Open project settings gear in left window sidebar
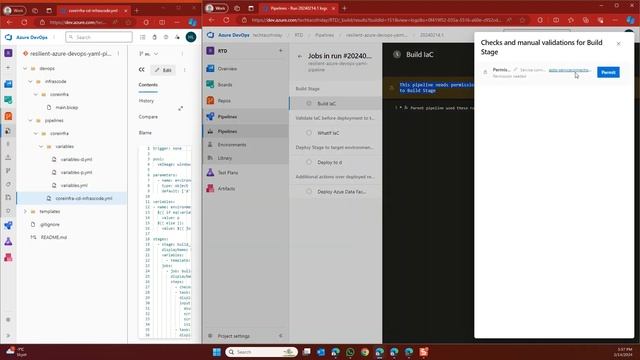The image size is (640, 360). [8, 320]
